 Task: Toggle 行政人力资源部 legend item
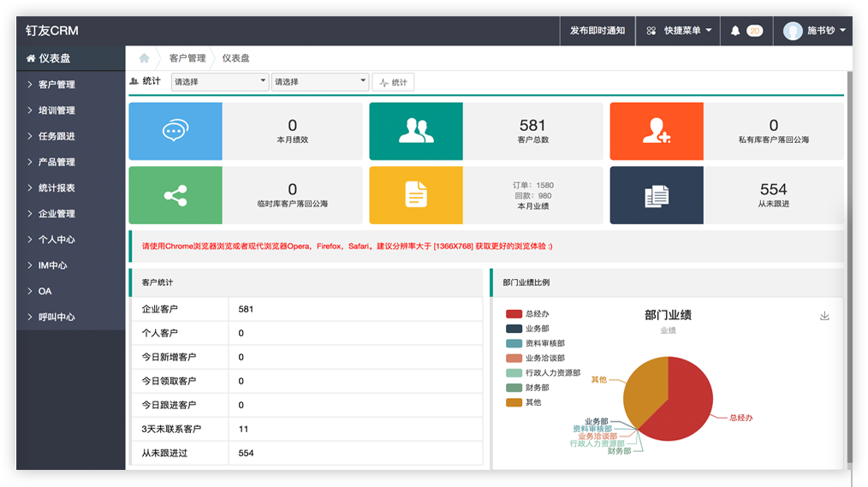[543, 373]
